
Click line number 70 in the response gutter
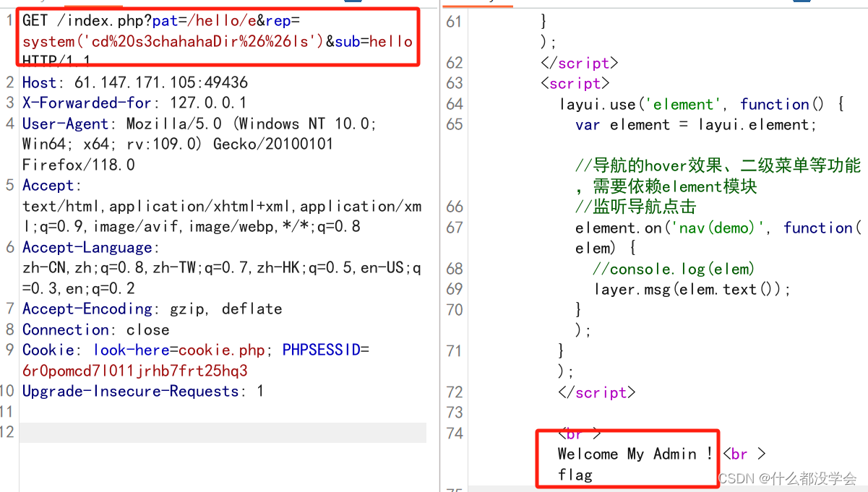(454, 309)
